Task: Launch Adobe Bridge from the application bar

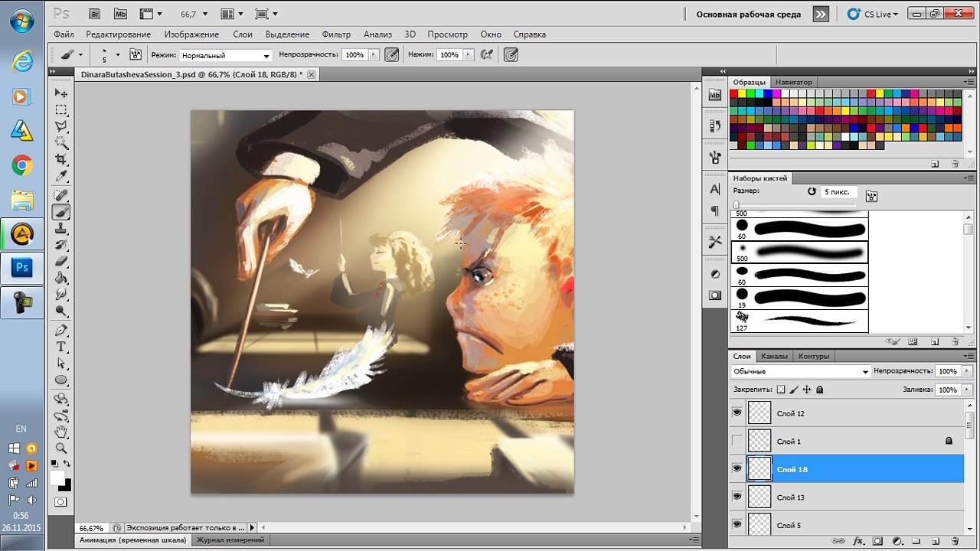Action: (x=95, y=14)
